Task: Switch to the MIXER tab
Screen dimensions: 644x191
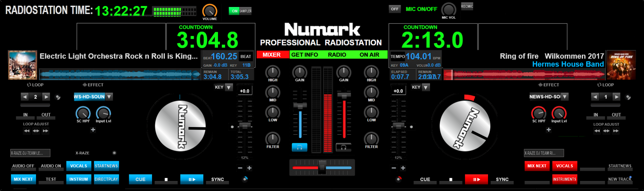Action: tap(272, 55)
